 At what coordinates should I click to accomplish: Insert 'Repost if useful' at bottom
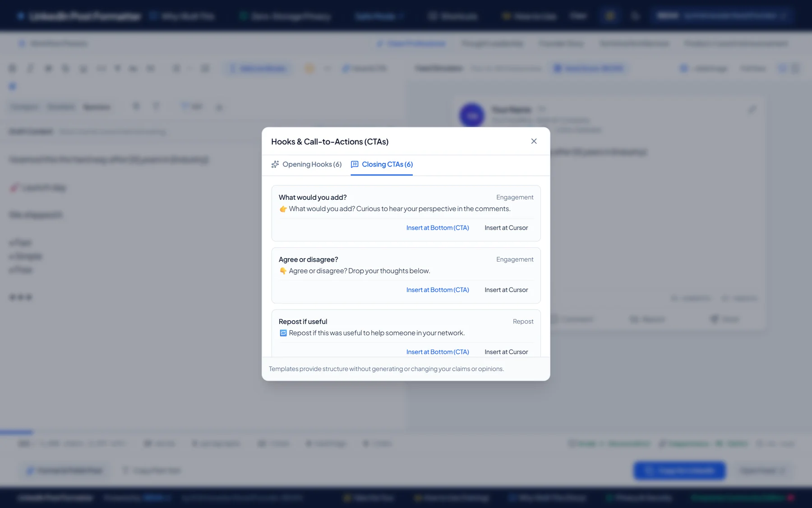[438, 352]
